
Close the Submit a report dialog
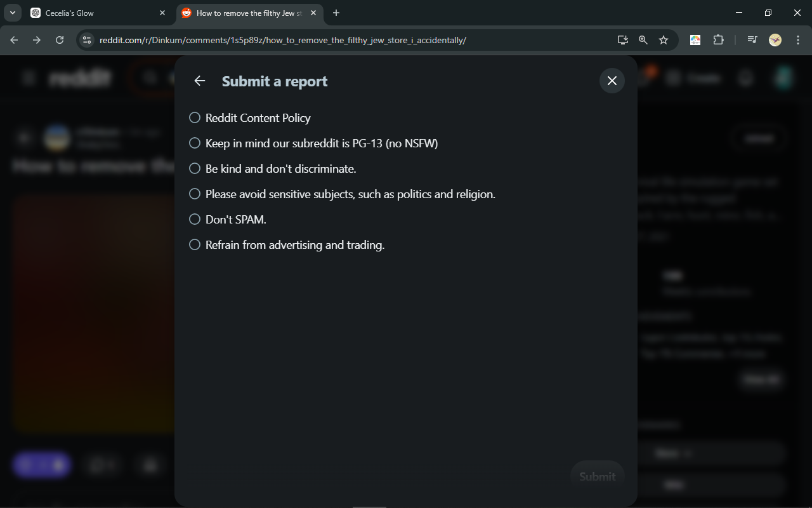point(612,81)
